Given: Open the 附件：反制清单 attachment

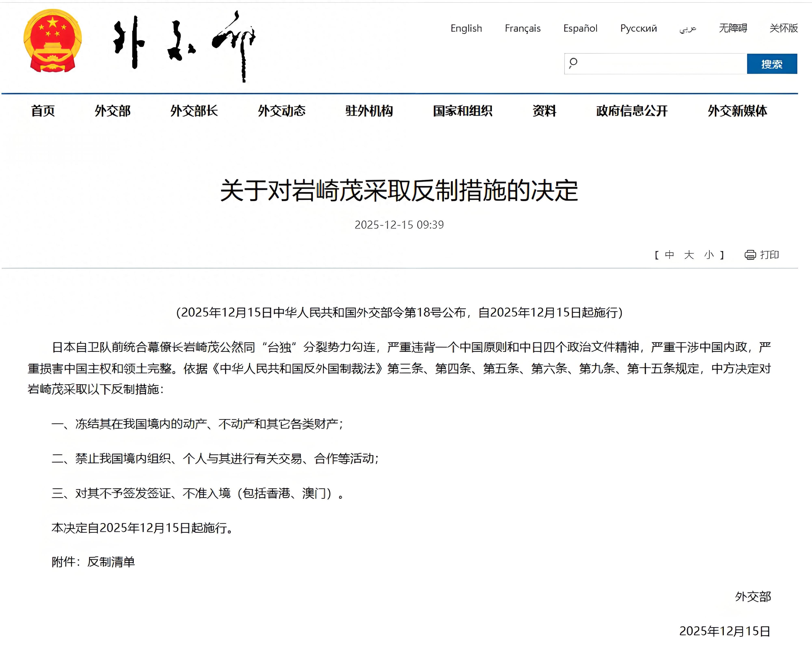Looking at the screenshot, I should (93, 562).
